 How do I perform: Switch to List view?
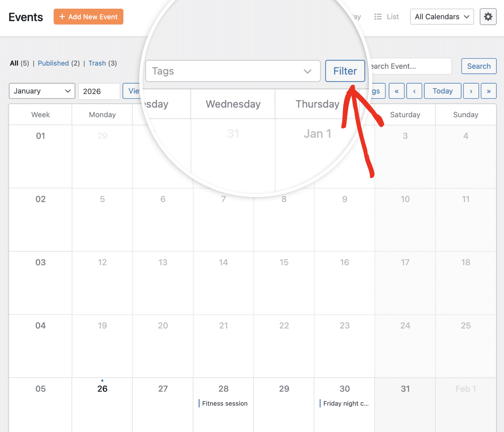click(387, 17)
